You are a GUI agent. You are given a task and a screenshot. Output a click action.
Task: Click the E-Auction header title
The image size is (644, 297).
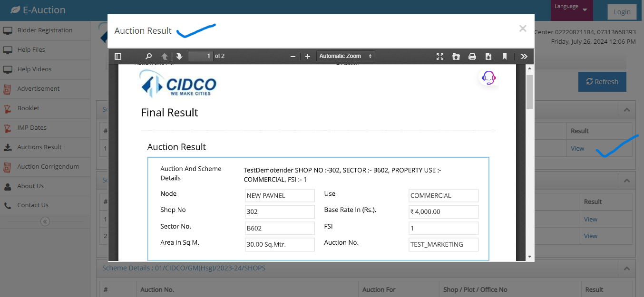point(44,10)
